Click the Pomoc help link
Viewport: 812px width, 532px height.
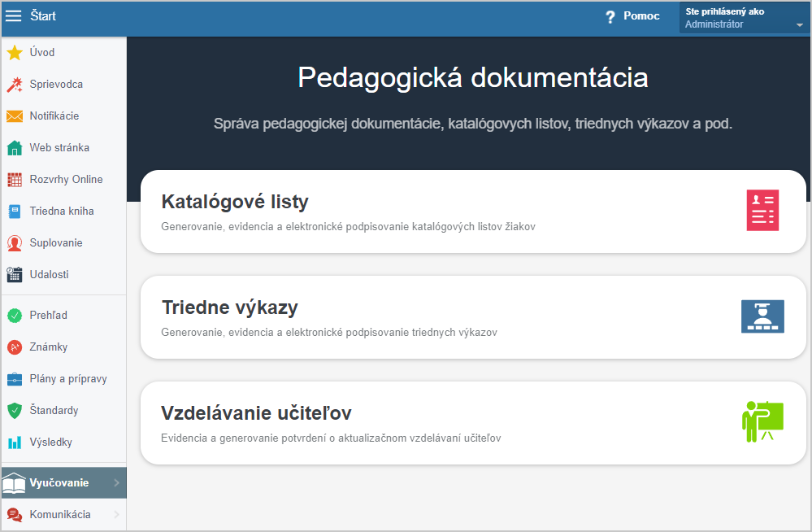click(632, 16)
